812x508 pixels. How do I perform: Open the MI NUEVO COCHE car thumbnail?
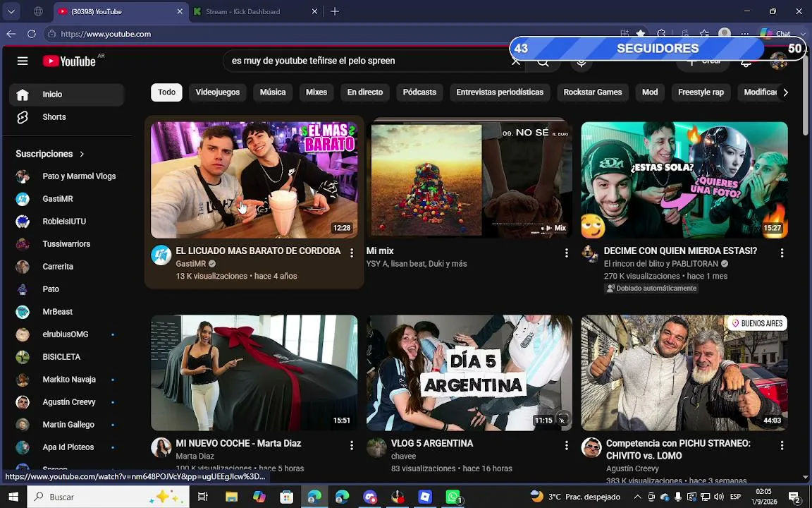click(254, 373)
